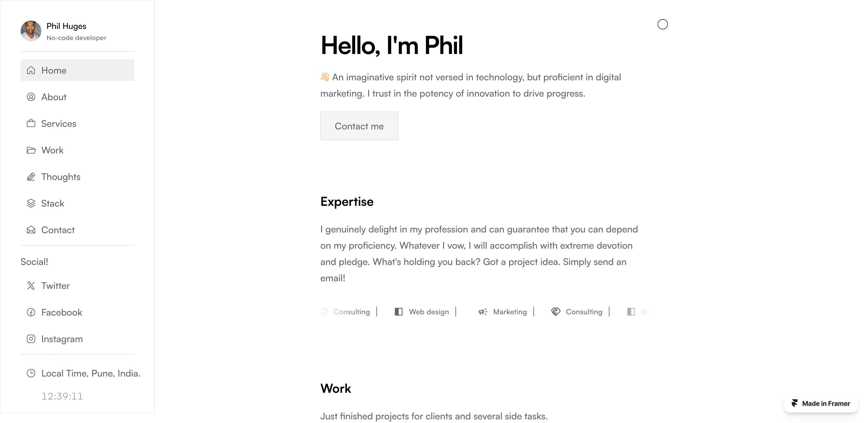Click the Marketing megaphone icon

click(483, 312)
